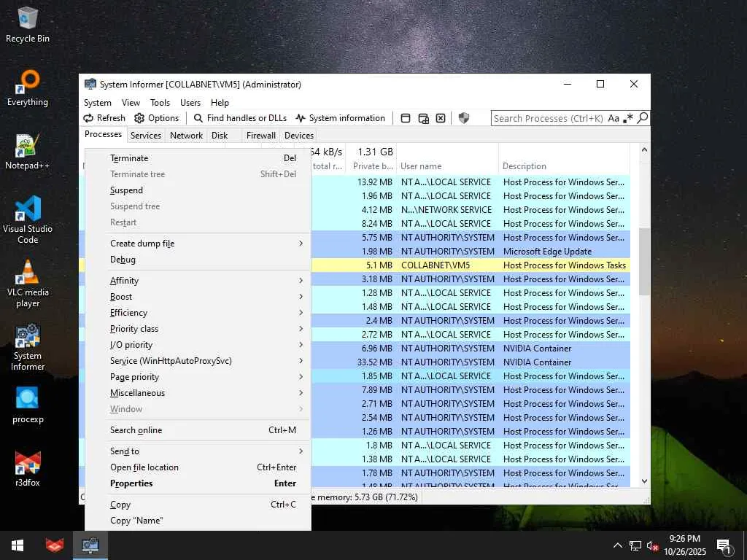Open Properties from the context menu

[198, 483]
